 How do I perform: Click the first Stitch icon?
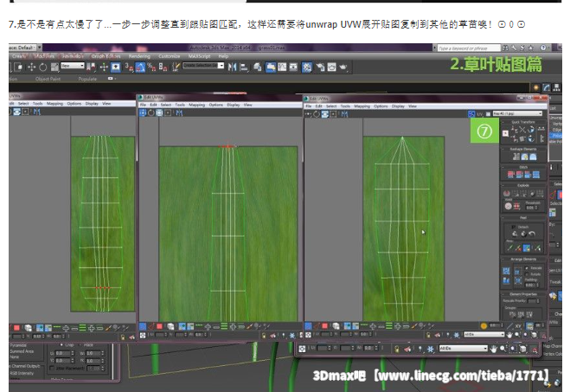(x=510, y=175)
